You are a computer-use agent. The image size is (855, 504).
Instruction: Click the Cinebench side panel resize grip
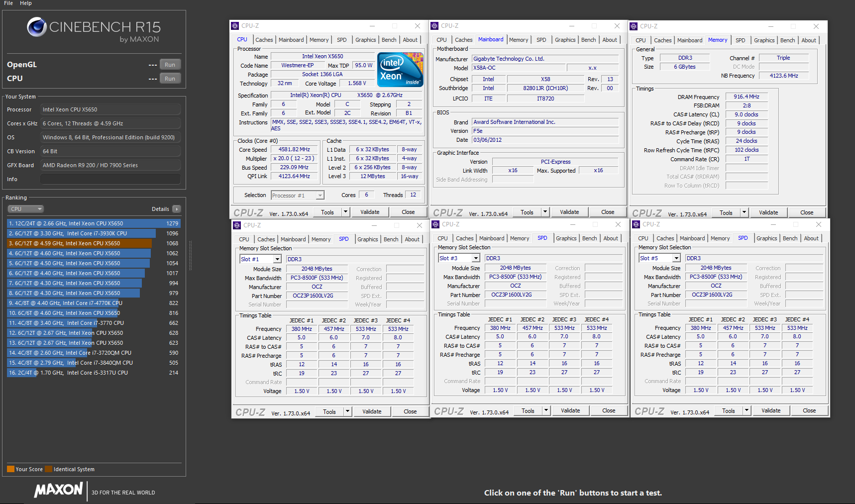coord(190,256)
